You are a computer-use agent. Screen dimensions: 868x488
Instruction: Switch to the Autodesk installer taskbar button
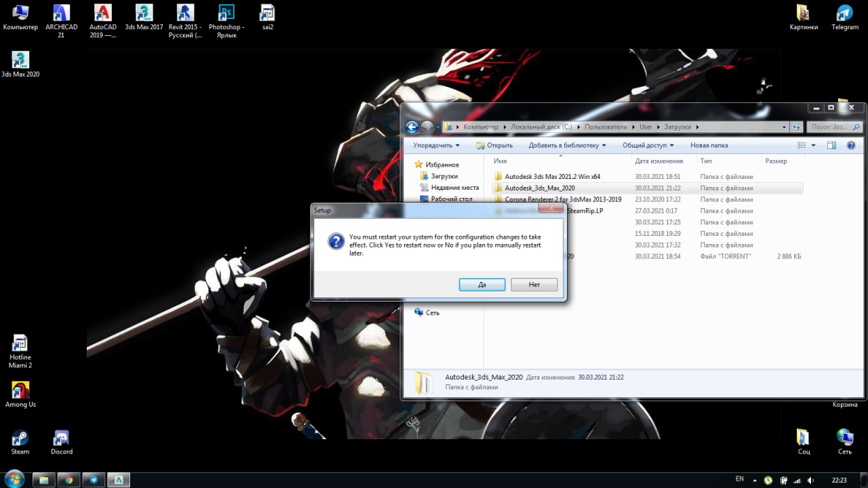point(119,480)
